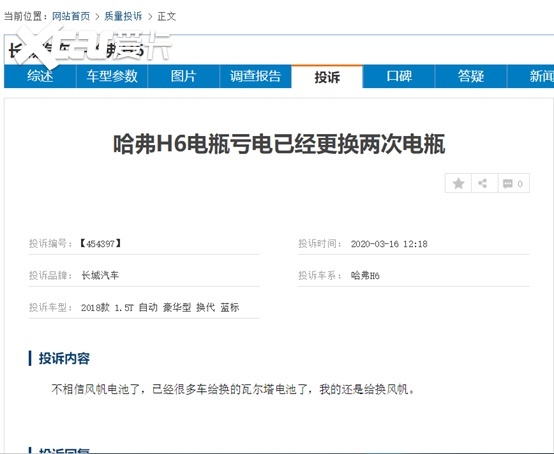Open the 图片 tab
554x454 pixels.
(184, 76)
